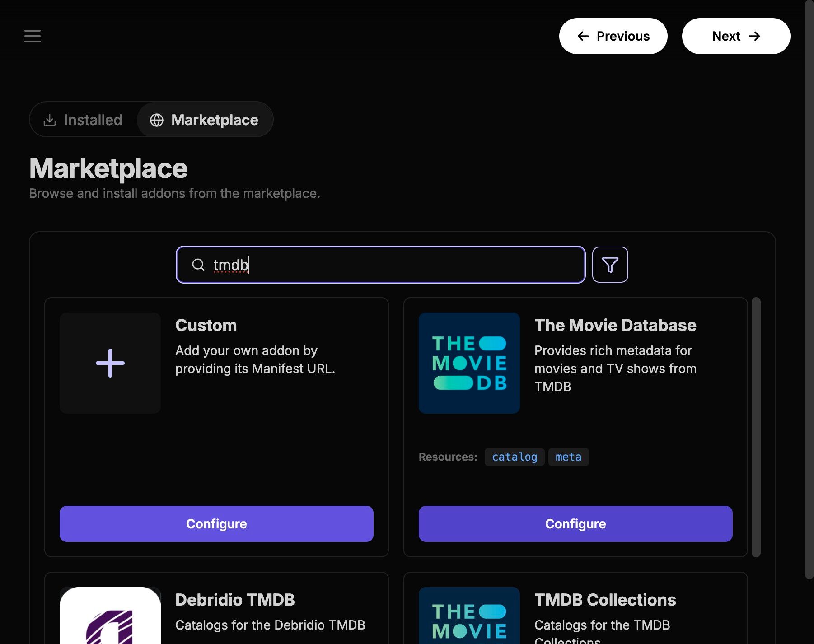Click the search magnifier icon

click(198, 265)
